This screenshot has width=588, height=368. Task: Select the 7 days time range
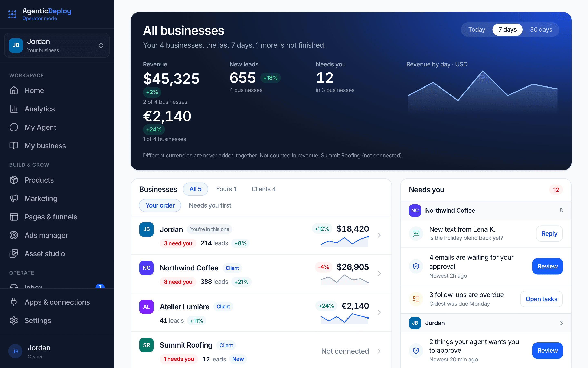point(508,30)
